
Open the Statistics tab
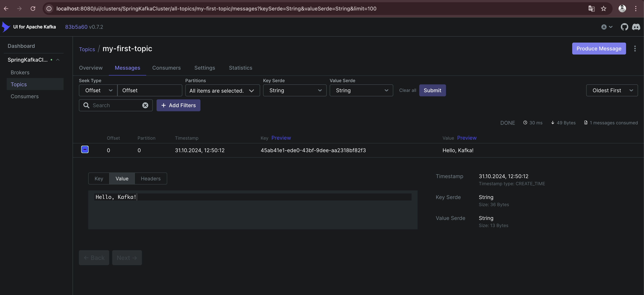click(x=240, y=68)
